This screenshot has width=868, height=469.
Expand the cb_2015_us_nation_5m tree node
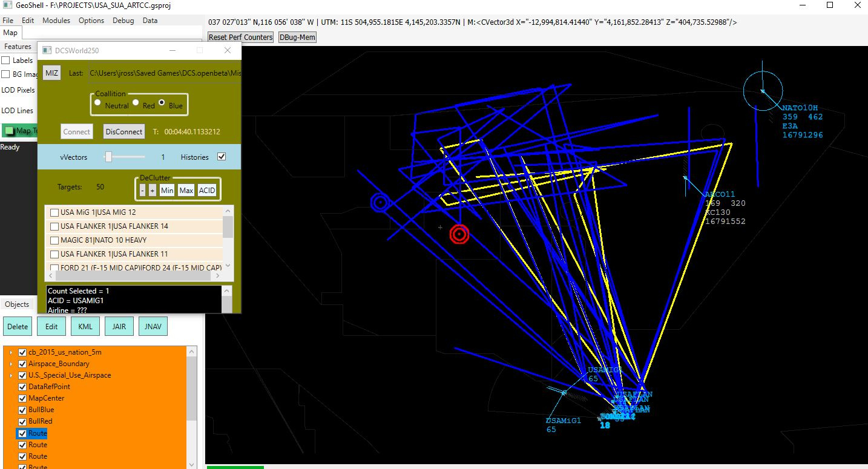coord(10,352)
